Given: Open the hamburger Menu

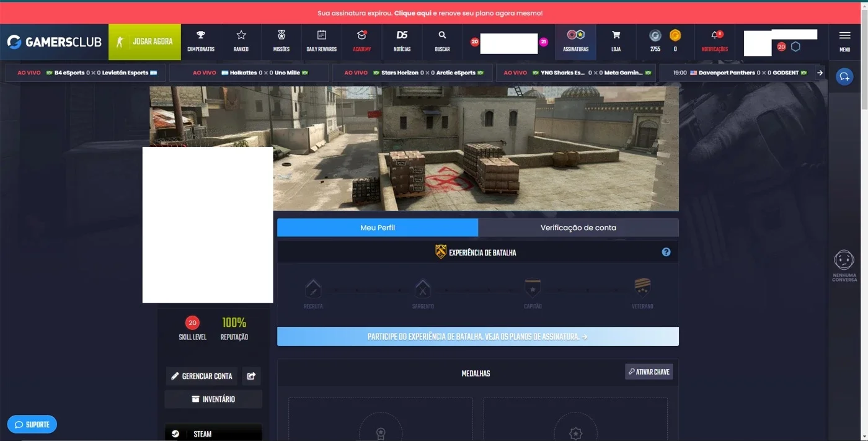Looking at the screenshot, I should click(844, 42).
